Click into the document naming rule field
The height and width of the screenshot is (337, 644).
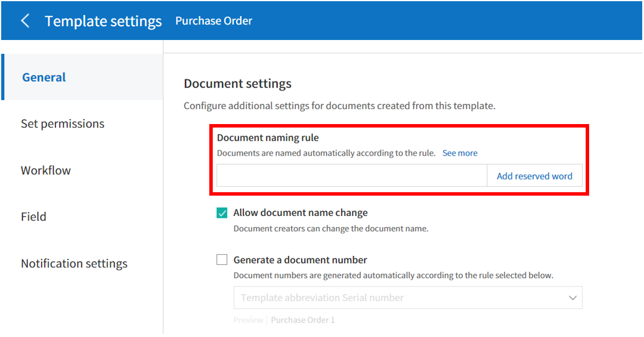pyautogui.click(x=352, y=176)
